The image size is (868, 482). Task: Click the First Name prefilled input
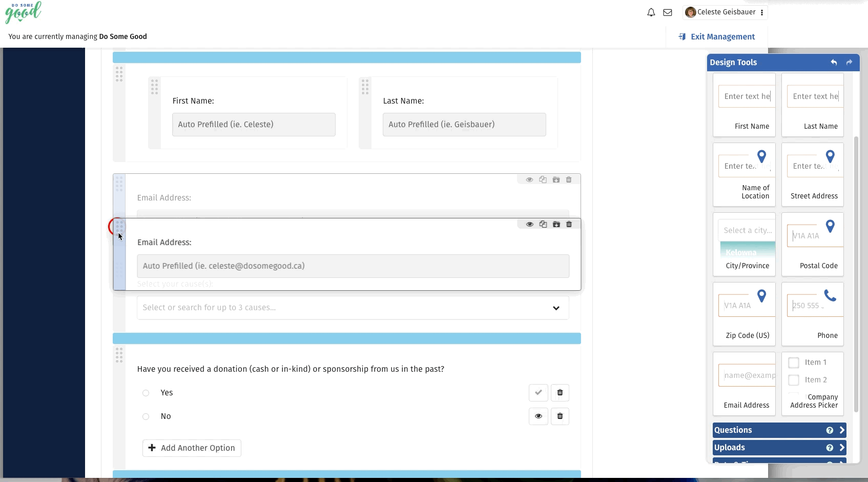[x=254, y=125]
